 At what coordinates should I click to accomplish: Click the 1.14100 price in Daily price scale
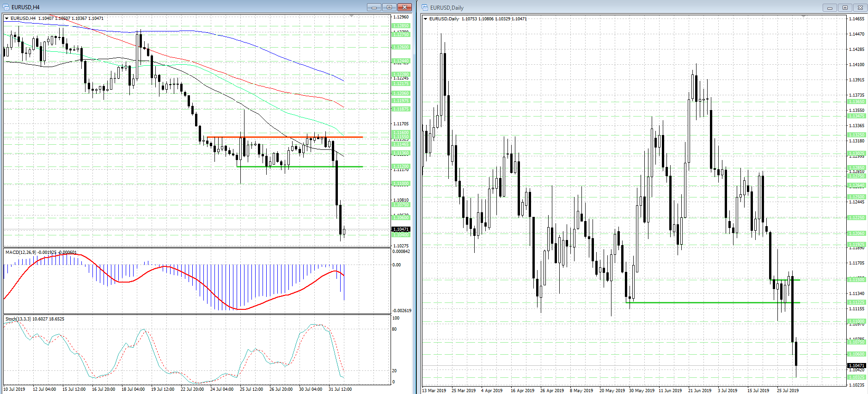tap(857, 65)
